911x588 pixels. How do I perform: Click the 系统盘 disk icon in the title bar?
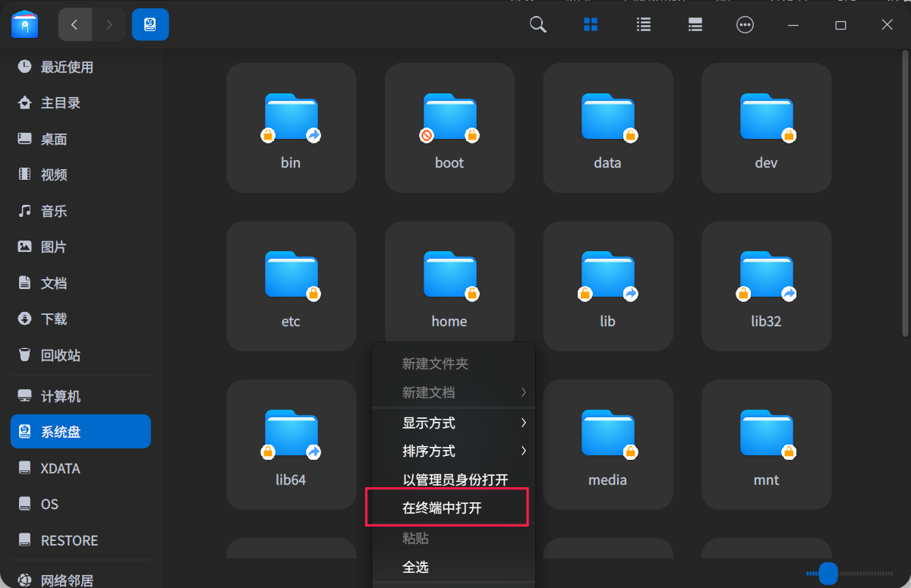point(150,24)
